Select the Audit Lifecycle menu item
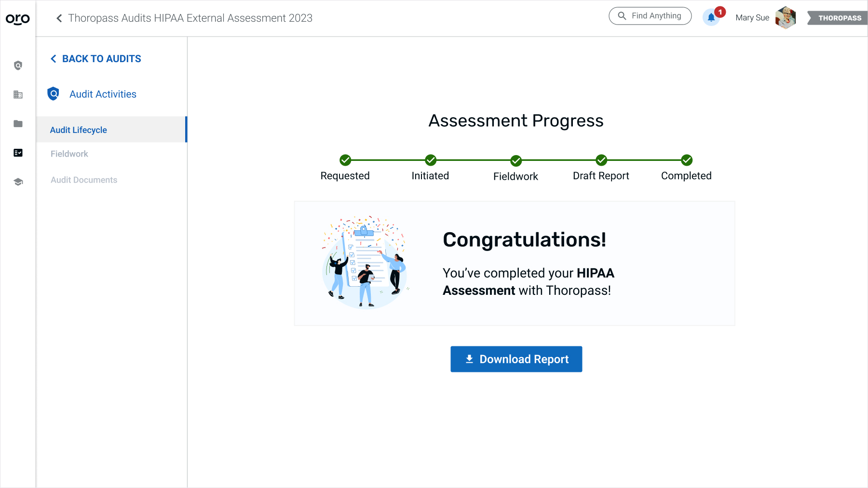 pos(78,130)
